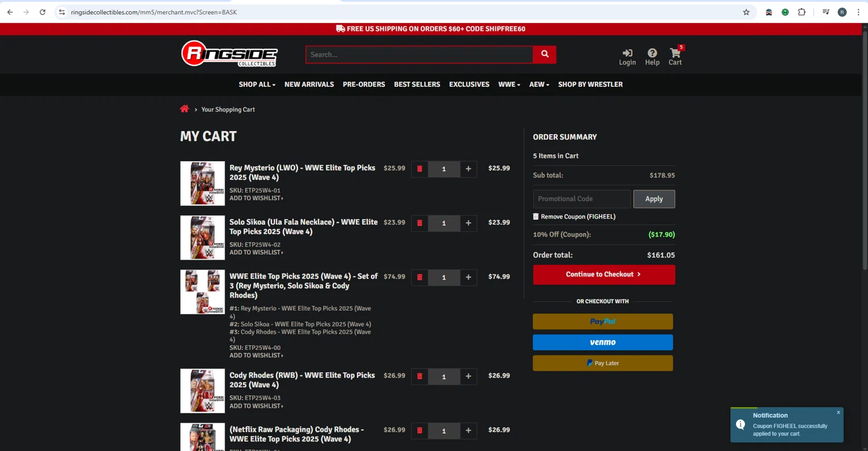Increase Rey Mysterio (LWO) quantity with plus

468,169
